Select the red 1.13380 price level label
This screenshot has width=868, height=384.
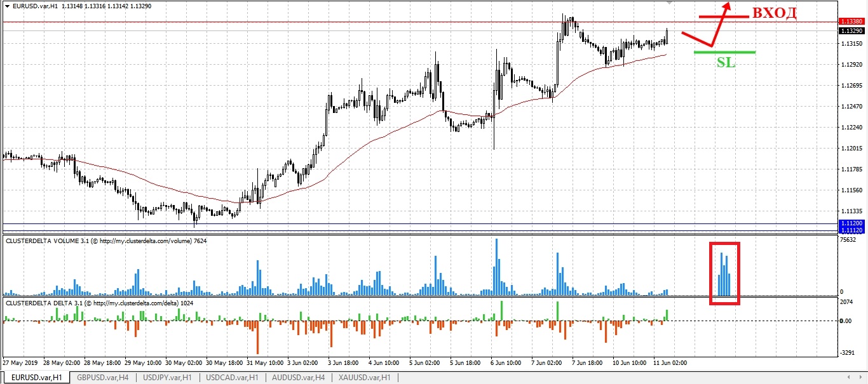(851, 22)
